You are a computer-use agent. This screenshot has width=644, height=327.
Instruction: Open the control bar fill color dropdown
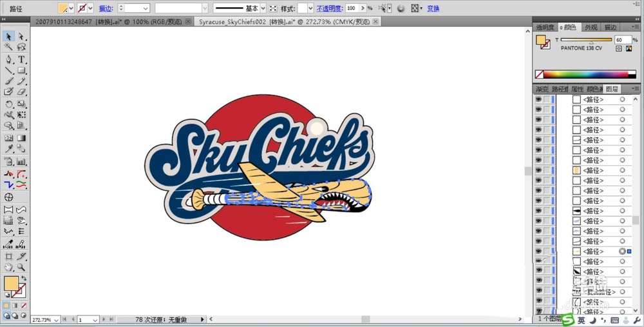pyautogui.click(x=71, y=8)
